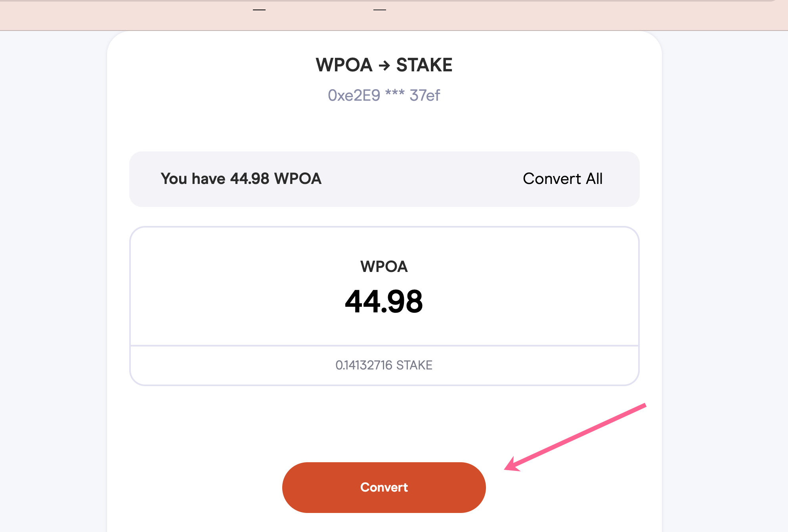This screenshot has height=532, width=788.
Task: Click the orange Convert button
Action: coord(384,487)
